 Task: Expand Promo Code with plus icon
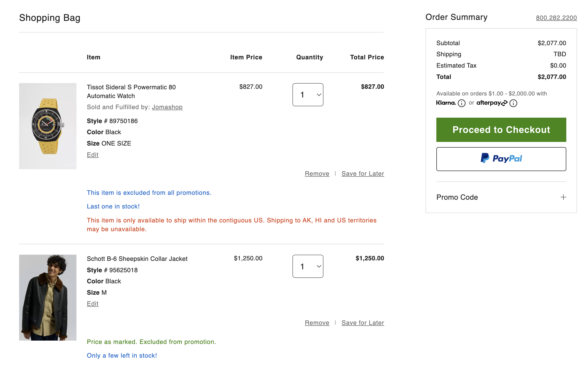[x=563, y=197]
